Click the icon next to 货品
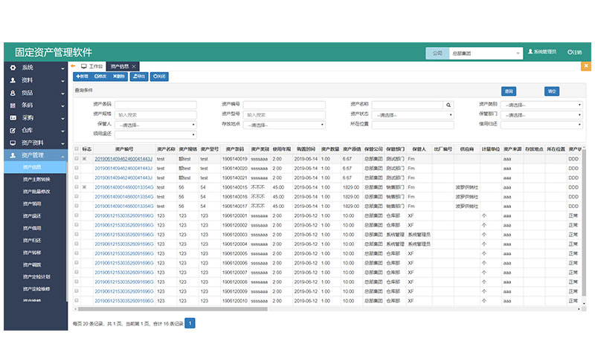595x364 pixels. [13, 93]
